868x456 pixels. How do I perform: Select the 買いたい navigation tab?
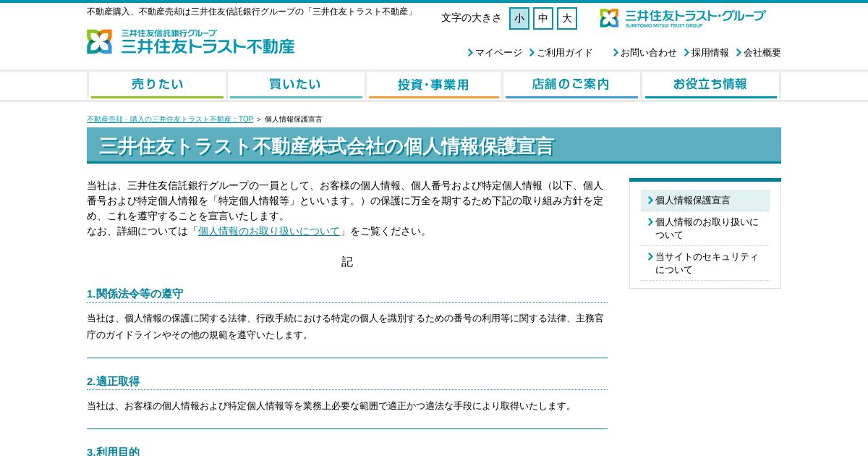(295, 85)
